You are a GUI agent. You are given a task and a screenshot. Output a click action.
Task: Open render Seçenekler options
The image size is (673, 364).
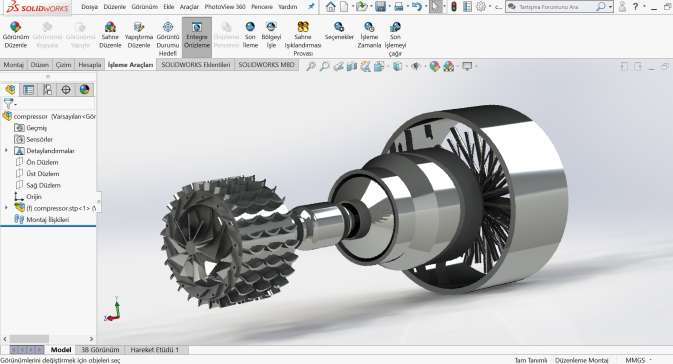[339, 31]
